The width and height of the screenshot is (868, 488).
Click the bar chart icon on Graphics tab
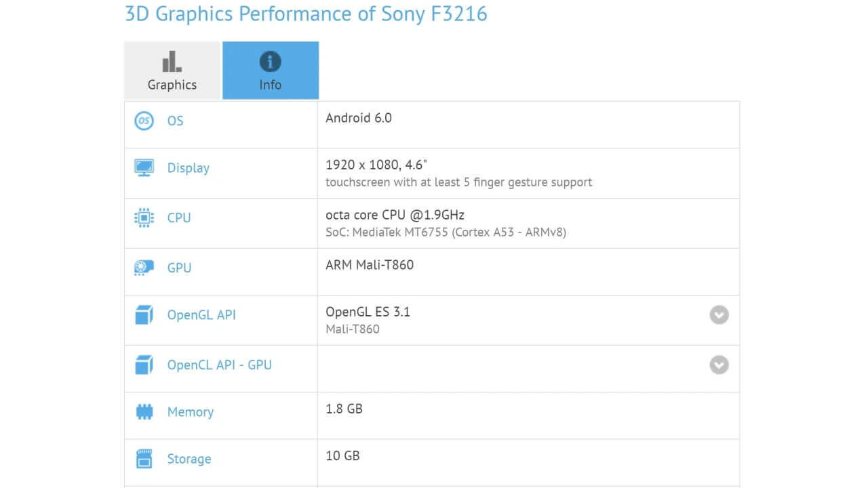point(172,61)
